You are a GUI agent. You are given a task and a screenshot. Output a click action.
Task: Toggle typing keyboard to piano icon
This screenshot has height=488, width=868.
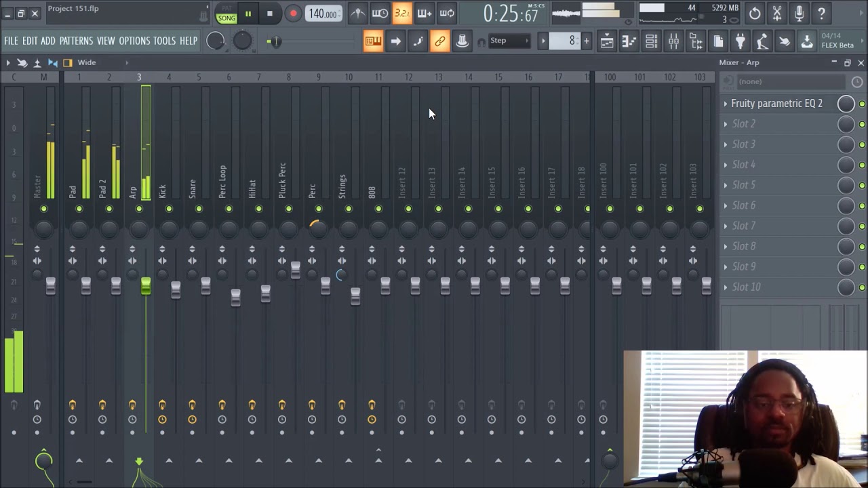(x=373, y=41)
